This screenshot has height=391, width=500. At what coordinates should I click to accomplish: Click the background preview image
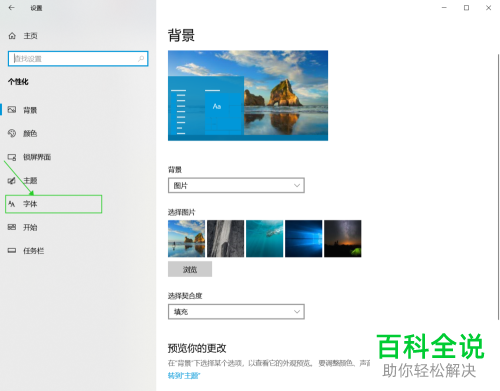[248, 95]
